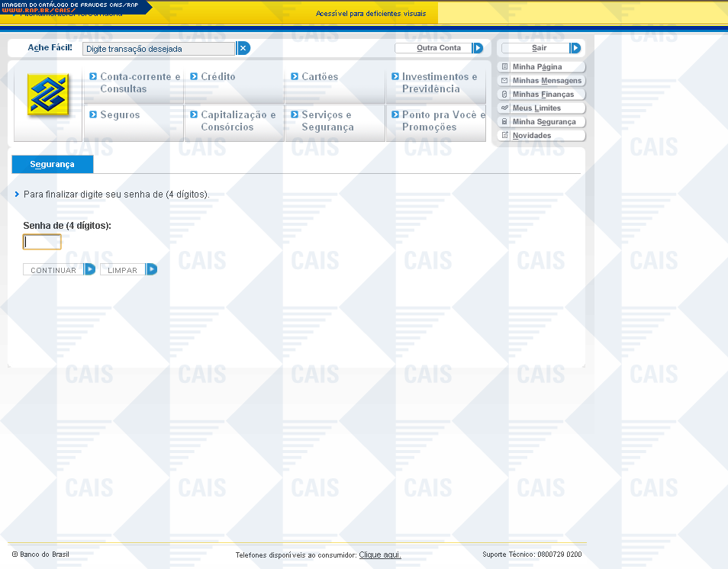Select the Segurança tab
This screenshot has width=728, height=569.
[x=52, y=165]
